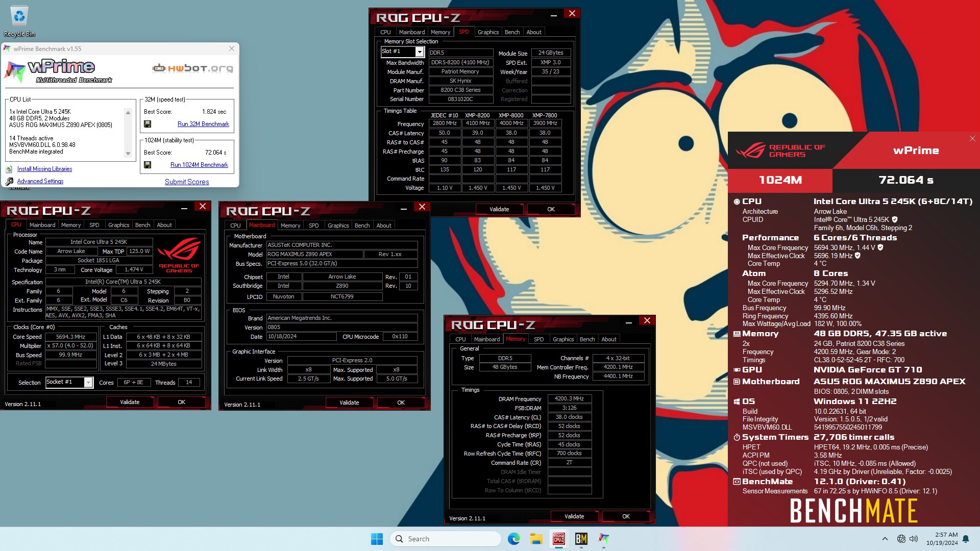Click the 72.064 s result in BenchMate
This screenshot has height=551, width=980.
[x=906, y=180]
